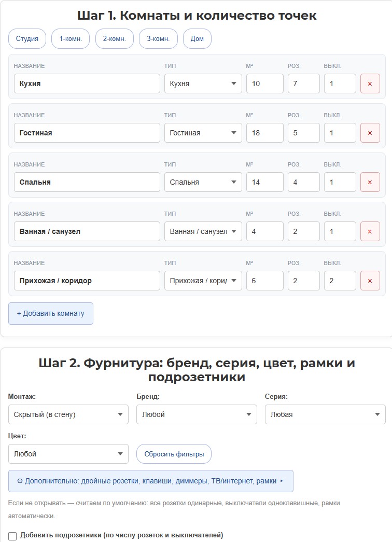Open the Цвет dropdown
Image resolution: width=392 pixels, height=542 pixels.
click(68, 454)
